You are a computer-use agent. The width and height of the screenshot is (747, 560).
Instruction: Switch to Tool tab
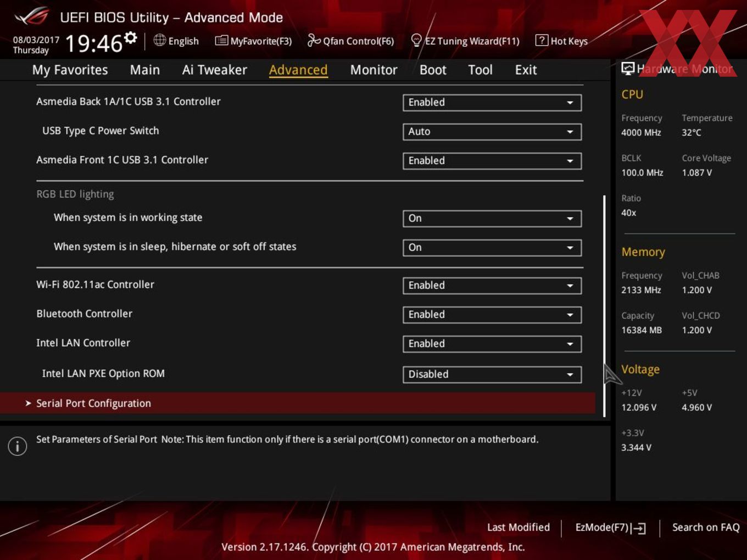(481, 70)
